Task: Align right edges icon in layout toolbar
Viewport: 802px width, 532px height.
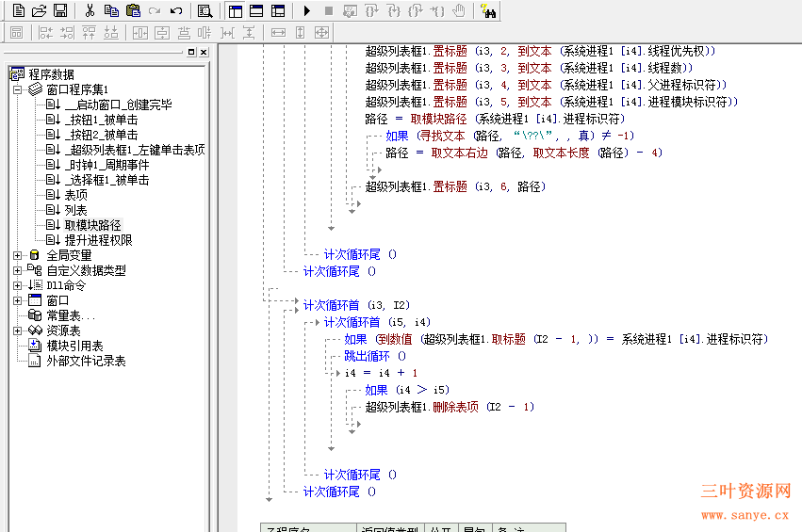Action: [67, 33]
